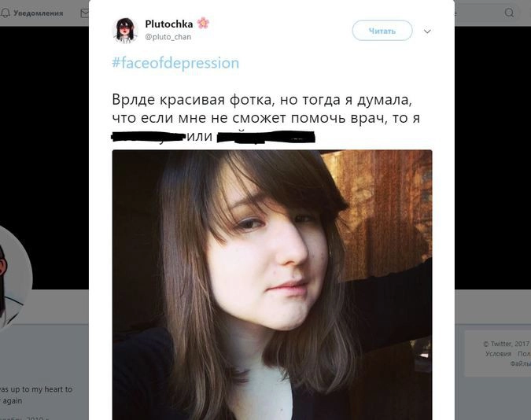Click the profile bio text behind the popup

click(x=35, y=395)
